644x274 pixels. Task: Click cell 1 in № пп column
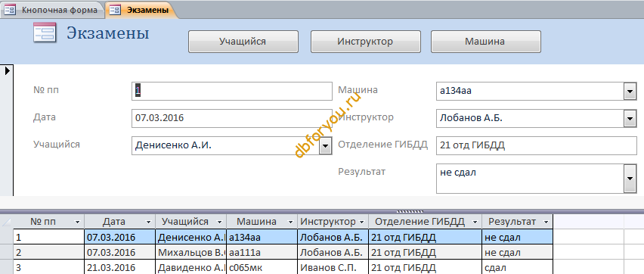click(x=49, y=238)
